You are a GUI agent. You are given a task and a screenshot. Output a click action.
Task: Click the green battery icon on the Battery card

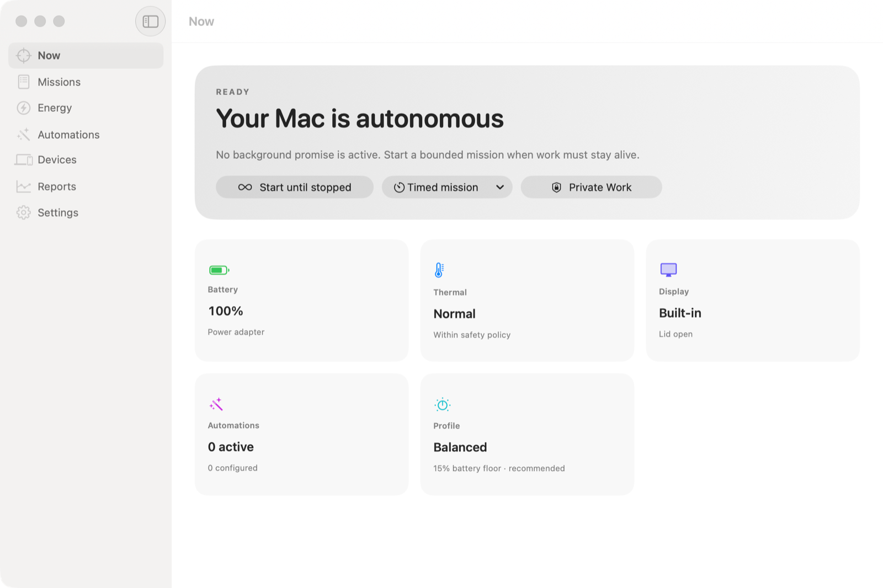coord(219,270)
